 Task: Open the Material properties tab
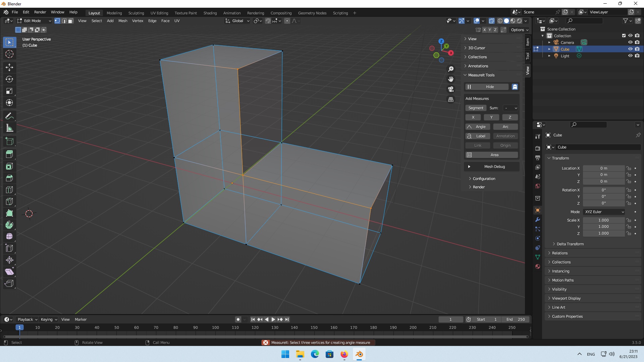coord(538,266)
